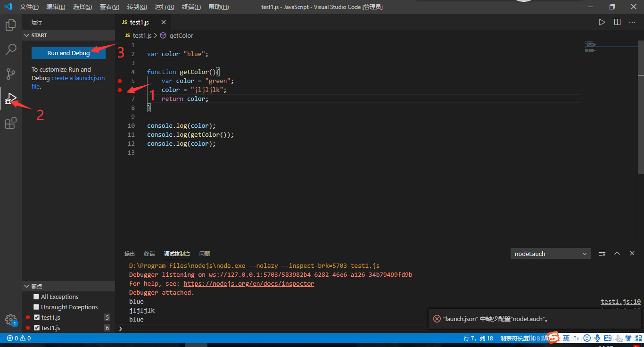Maximize the bottom panel with chevron-up icon
The width and height of the screenshot is (644, 347).
pyautogui.click(x=617, y=253)
